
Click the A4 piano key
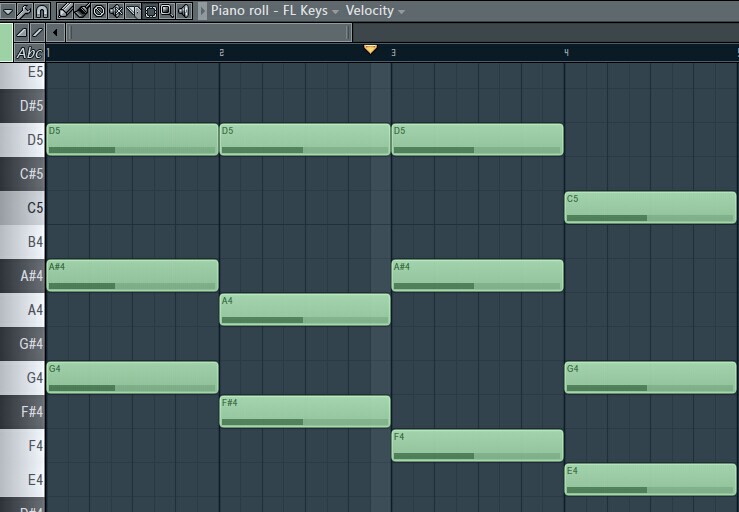[22, 310]
